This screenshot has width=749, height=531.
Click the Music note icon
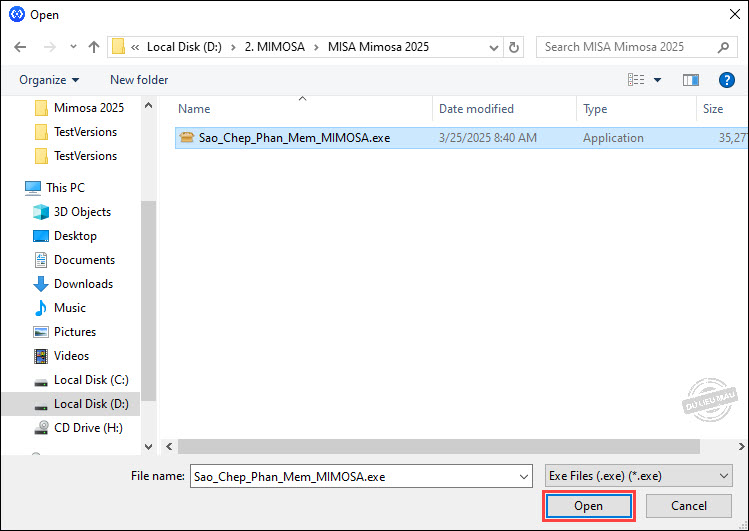tap(41, 308)
